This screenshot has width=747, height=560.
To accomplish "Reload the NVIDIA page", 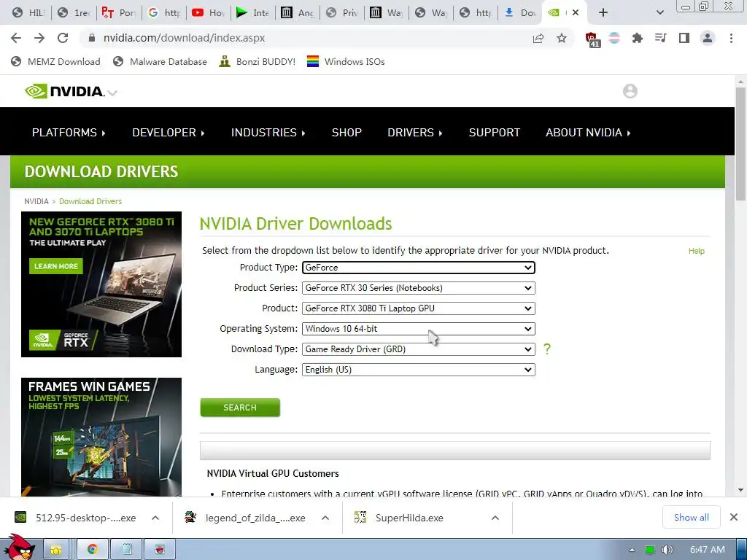I will coord(63,38).
